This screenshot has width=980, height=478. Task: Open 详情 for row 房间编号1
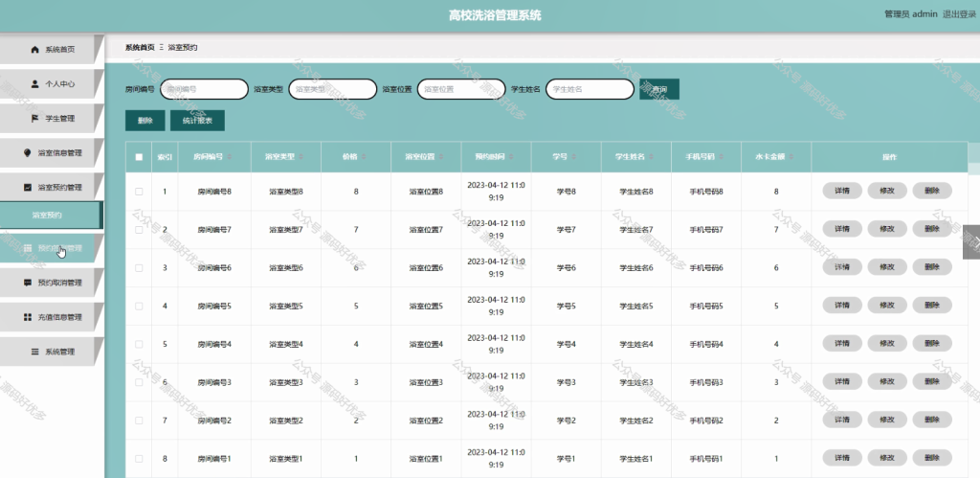pos(842,458)
